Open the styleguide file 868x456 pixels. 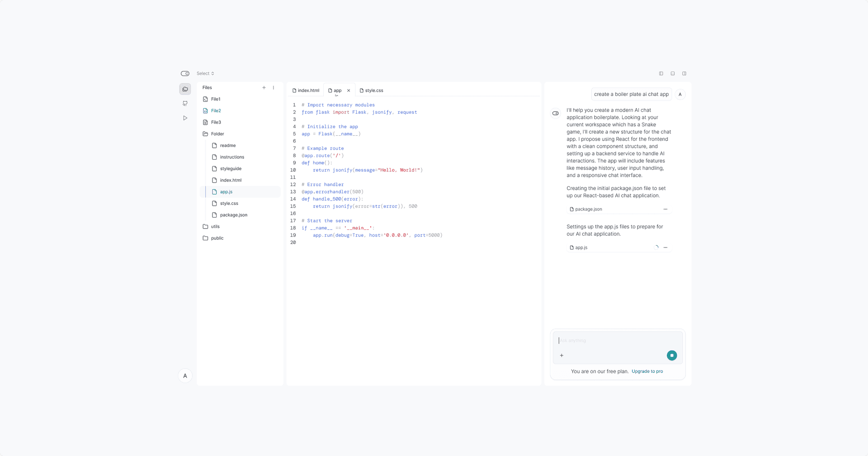245,169
